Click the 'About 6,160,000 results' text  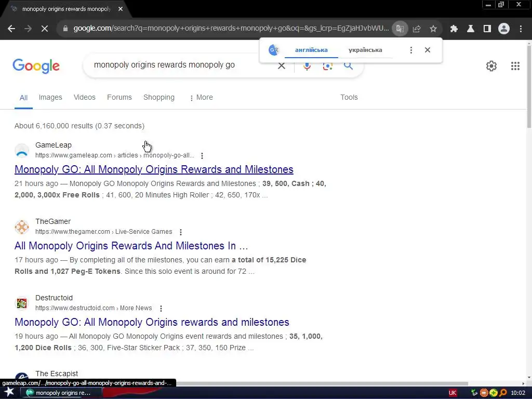pos(79,126)
